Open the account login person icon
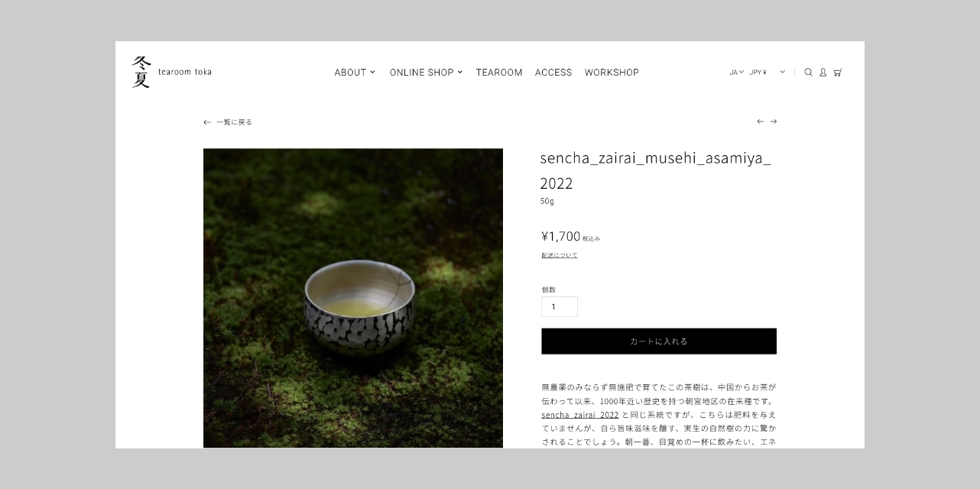 click(x=823, y=73)
